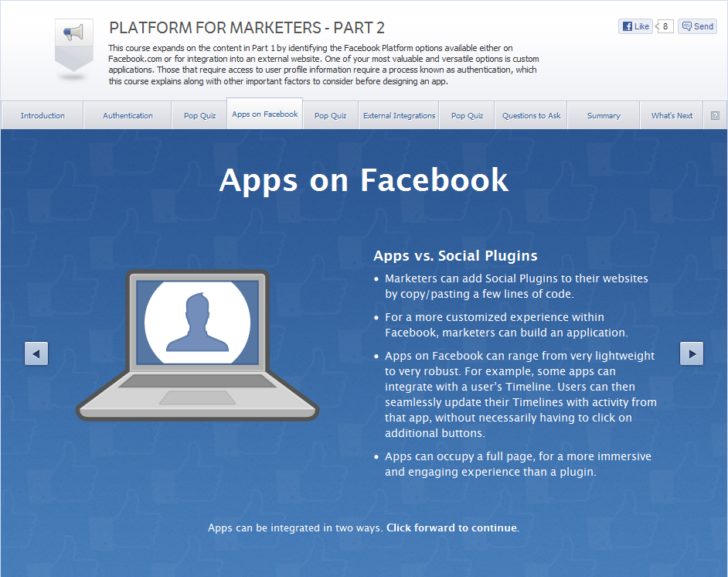This screenshot has width=728, height=577.
Task: Click the 'Platform for Marketers - Part 2' title
Action: [x=247, y=28]
